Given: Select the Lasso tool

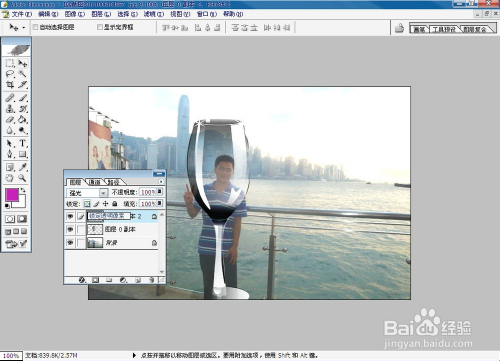Looking at the screenshot, I should click(x=10, y=74).
